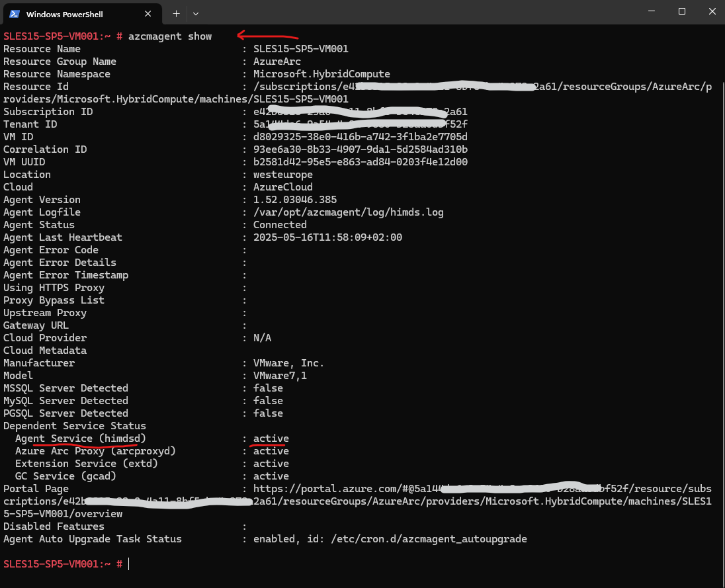The image size is (725, 588).
Task: Click the Agent Status value Connected
Action: pyautogui.click(x=280, y=225)
